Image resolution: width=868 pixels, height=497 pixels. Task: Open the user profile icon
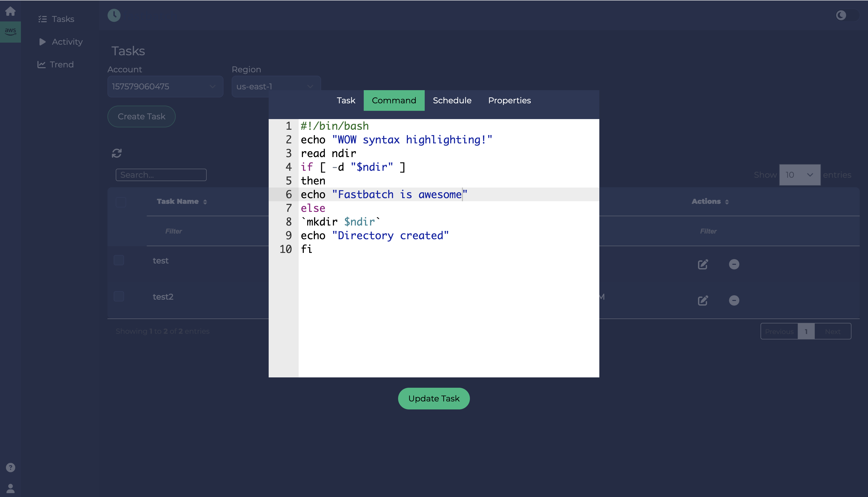pos(11,488)
